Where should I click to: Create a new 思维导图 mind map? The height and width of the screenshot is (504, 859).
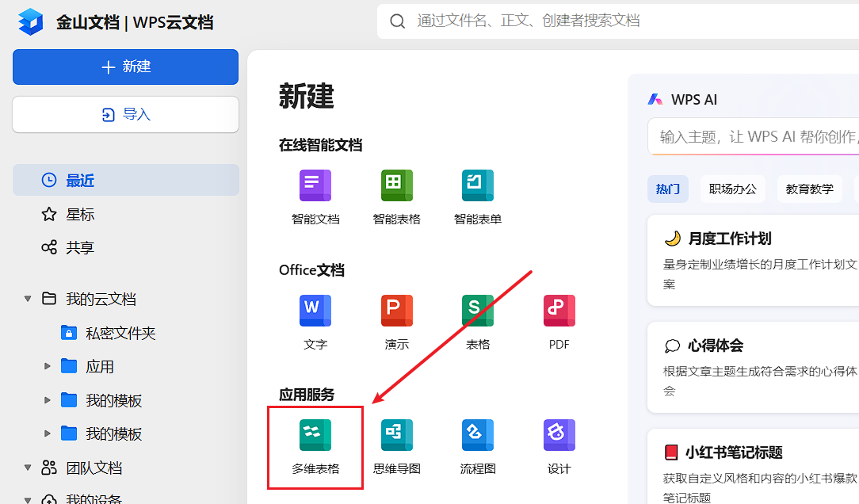pyautogui.click(x=397, y=447)
